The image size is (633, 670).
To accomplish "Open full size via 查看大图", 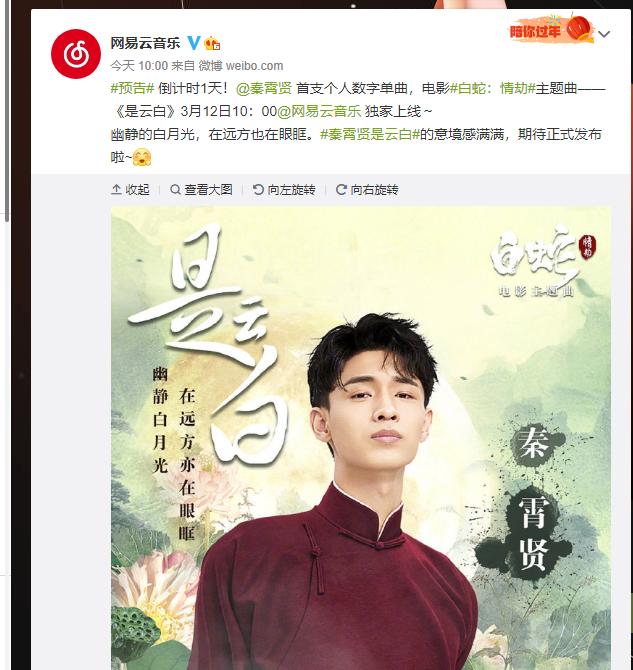I will (201, 189).
